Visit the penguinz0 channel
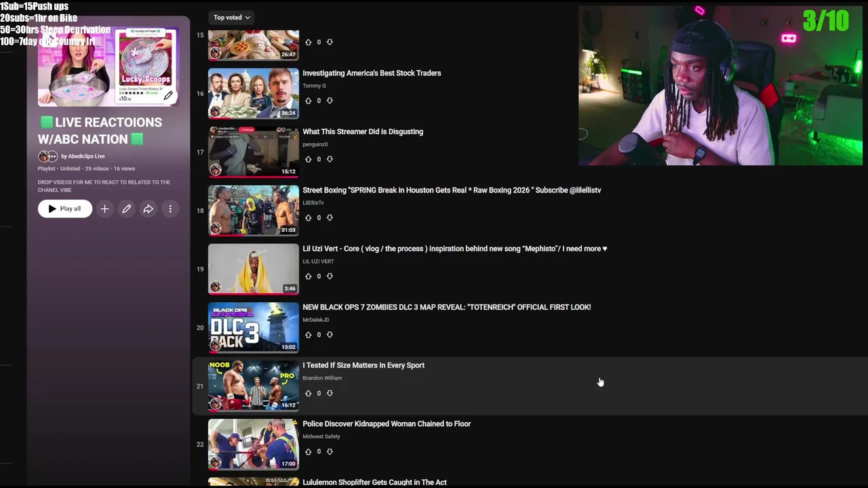The width and height of the screenshot is (868, 488). 315,144
